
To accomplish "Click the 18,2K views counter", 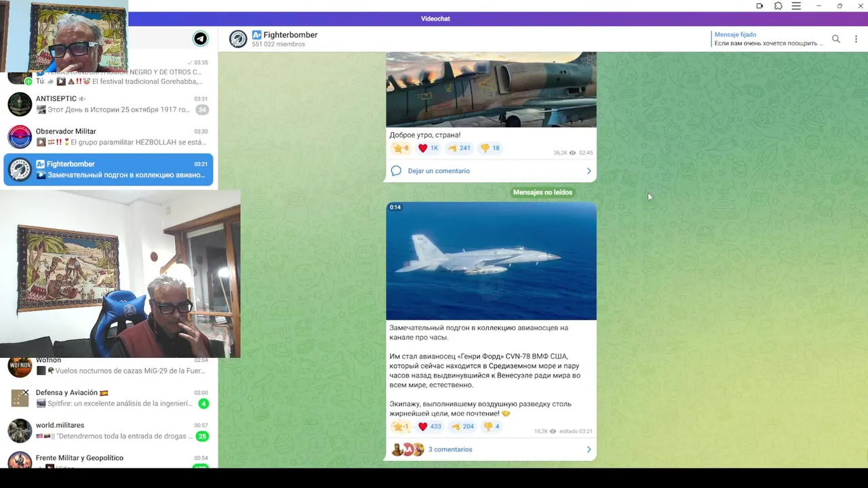I will click(x=545, y=431).
